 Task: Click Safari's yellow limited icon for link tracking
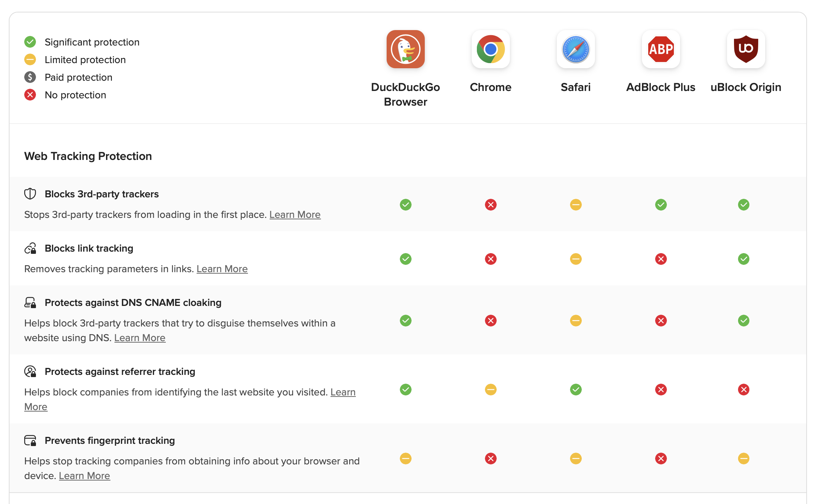576,259
